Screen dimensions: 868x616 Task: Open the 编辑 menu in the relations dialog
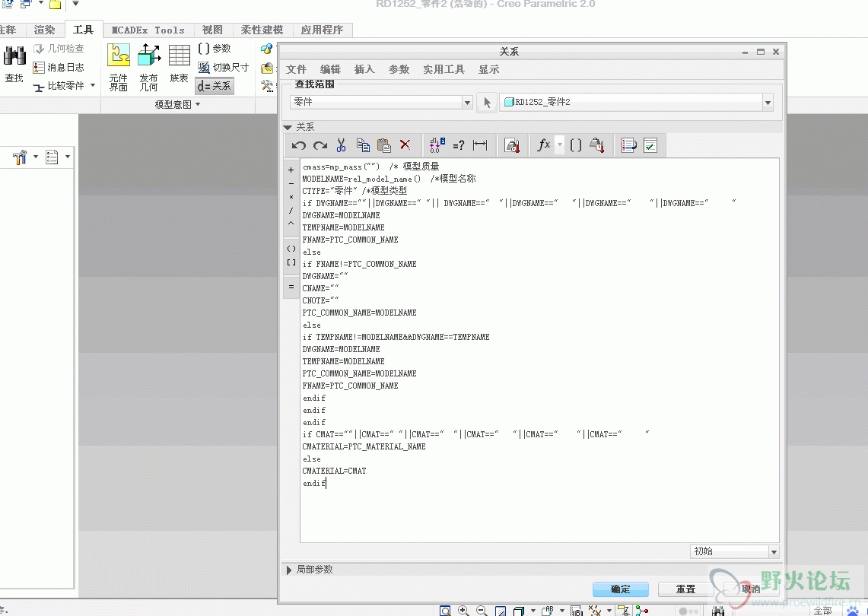pos(330,69)
